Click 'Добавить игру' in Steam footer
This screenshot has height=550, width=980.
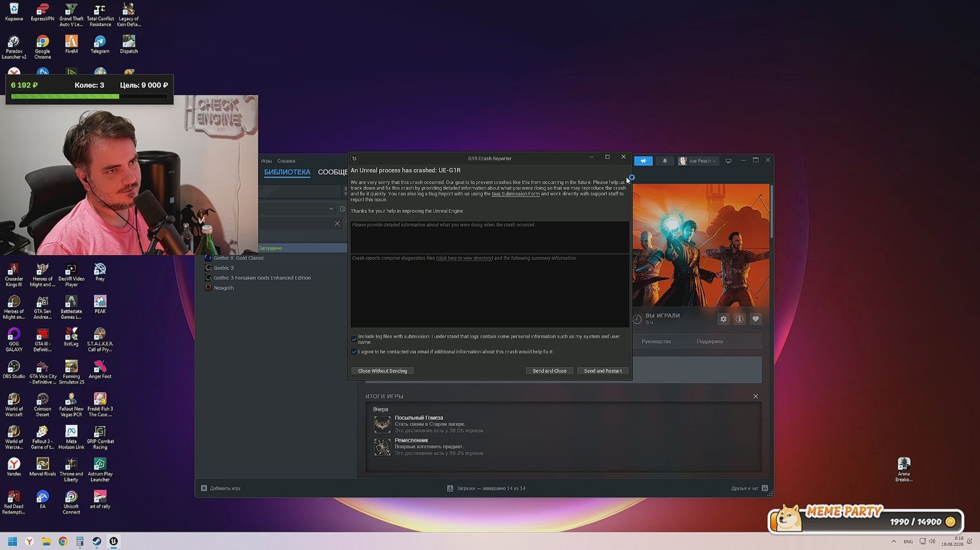[x=225, y=488]
